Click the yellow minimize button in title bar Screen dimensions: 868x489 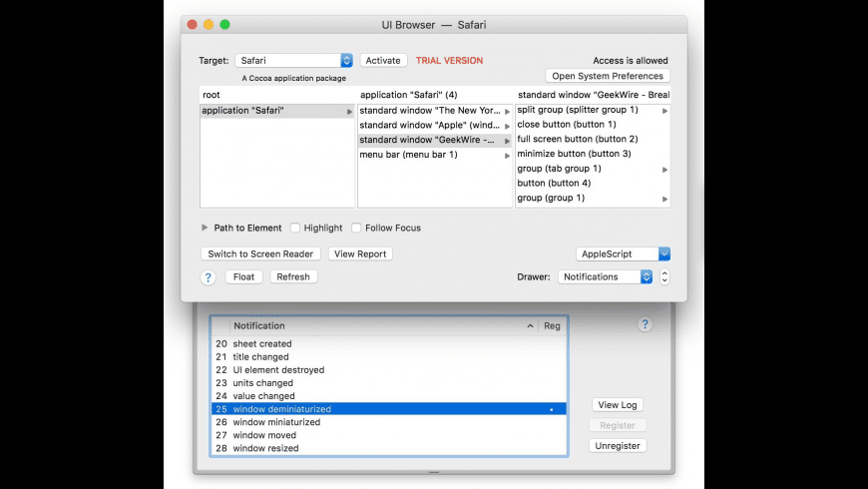click(x=209, y=24)
